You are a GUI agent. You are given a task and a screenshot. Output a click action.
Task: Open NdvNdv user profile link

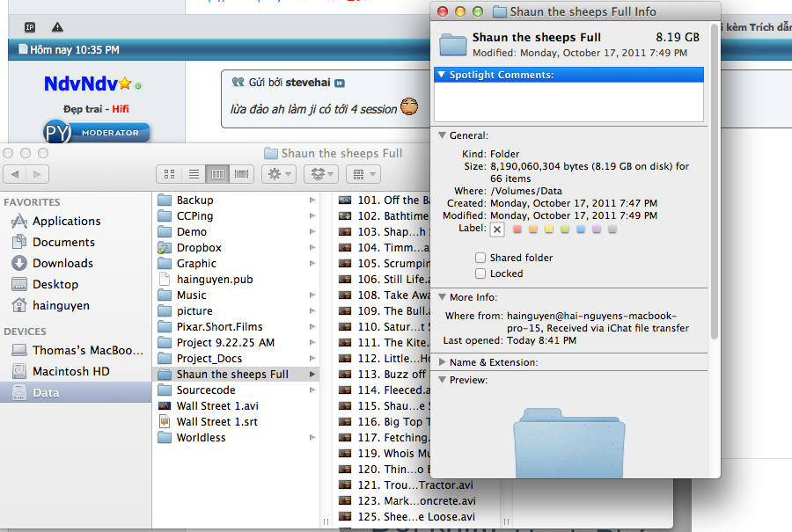pyautogui.click(x=81, y=84)
